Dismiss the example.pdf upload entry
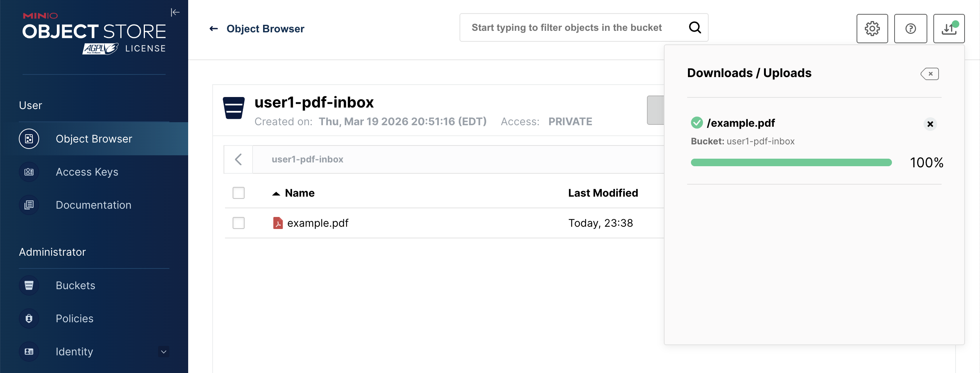This screenshot has height=373, width=980. (x=930, y=125)
